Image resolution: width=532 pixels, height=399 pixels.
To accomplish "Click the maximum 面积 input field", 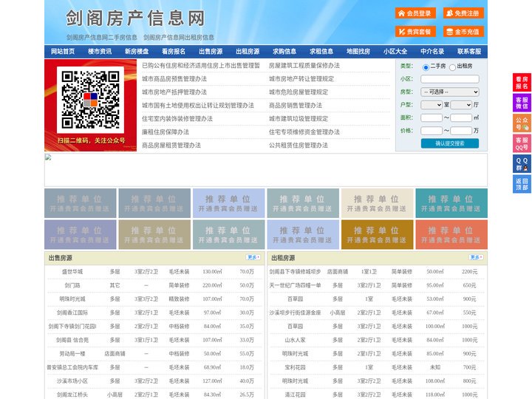I will pyautogui.click(x=461, y=117).
